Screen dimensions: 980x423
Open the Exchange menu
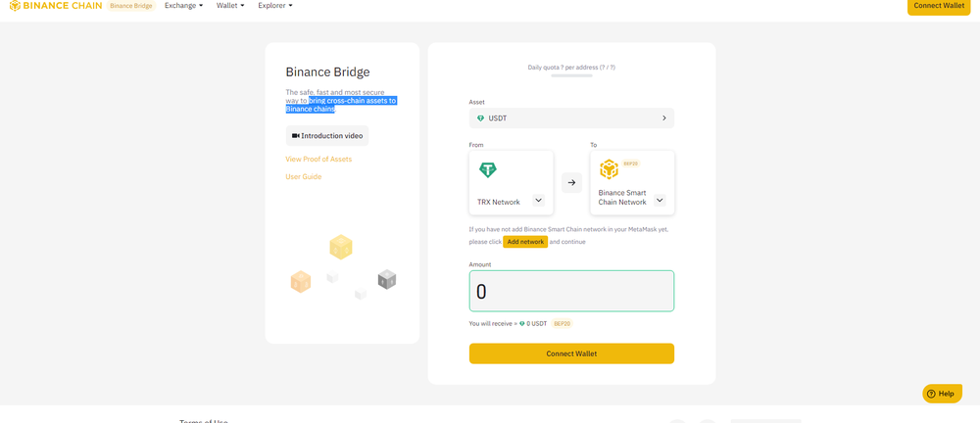(184, 6)
